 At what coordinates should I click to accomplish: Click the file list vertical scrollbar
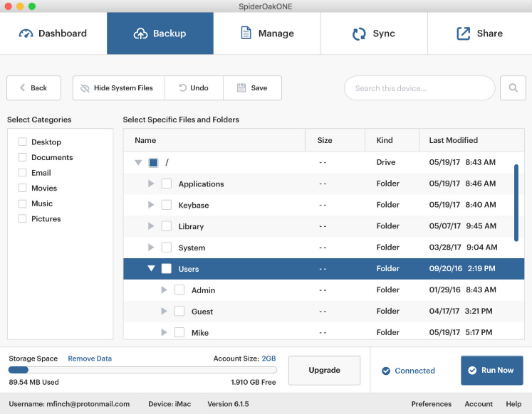[516, 203]
